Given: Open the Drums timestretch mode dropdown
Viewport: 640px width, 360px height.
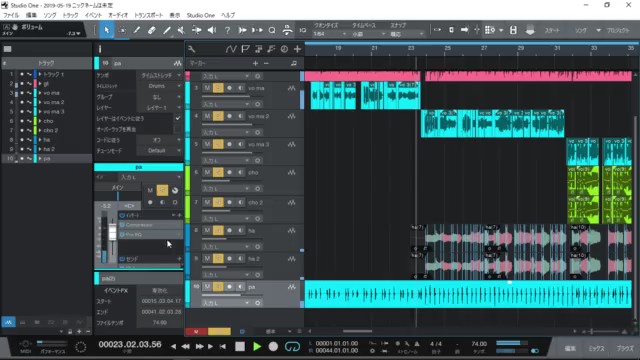Looking at the screenshot, I should tap(159, 86).
